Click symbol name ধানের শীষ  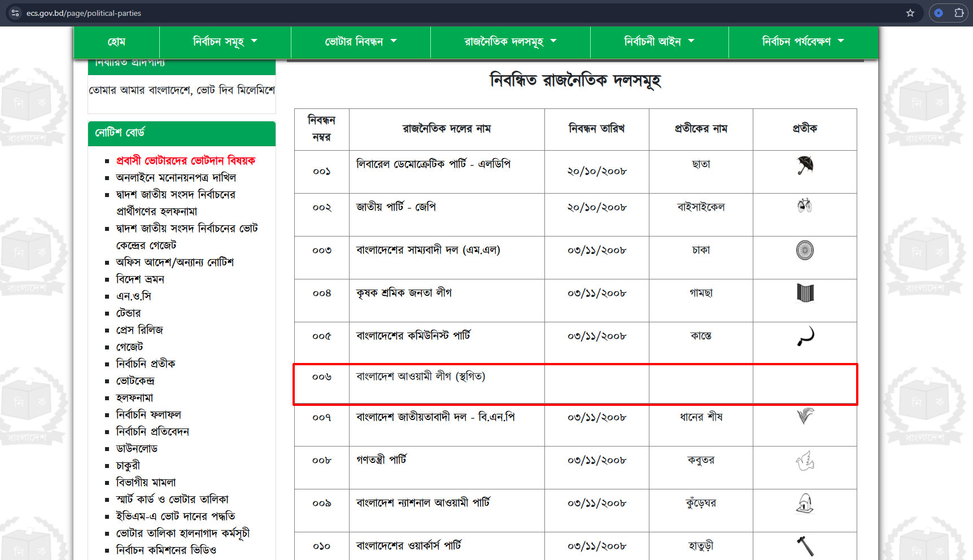tap(701, 417)
